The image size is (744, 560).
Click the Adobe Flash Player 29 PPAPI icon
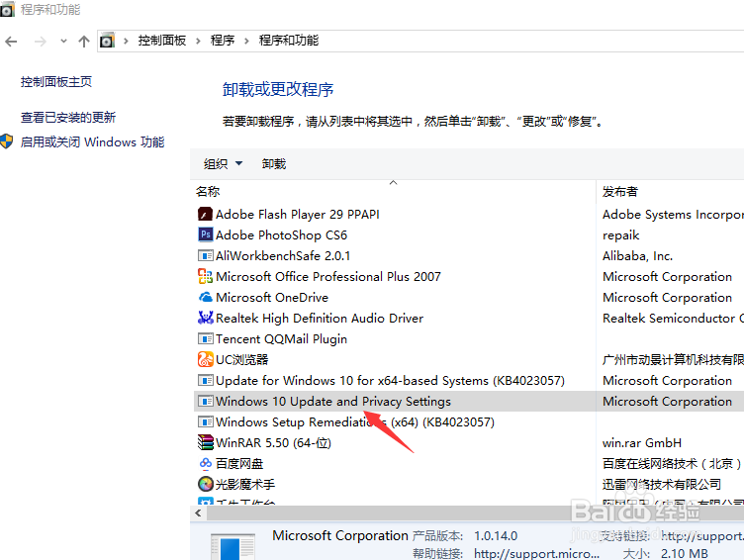[x=205, y=214]
